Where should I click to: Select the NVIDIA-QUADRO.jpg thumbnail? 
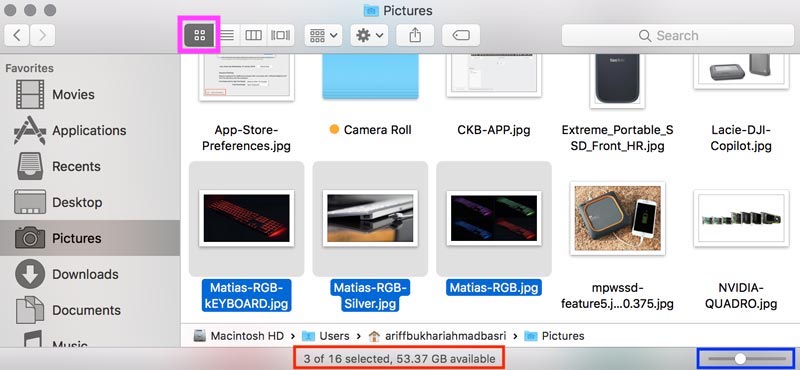coord(741,218)
